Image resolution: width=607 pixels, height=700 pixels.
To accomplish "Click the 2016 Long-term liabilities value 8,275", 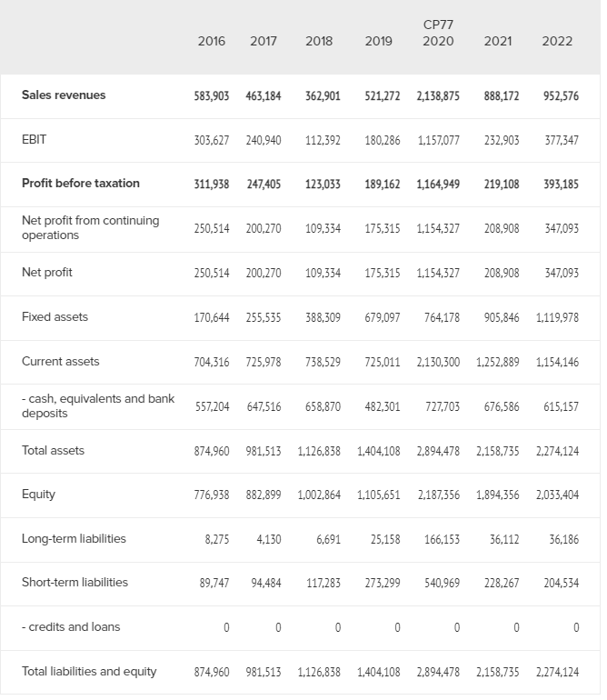I will 216,539.
